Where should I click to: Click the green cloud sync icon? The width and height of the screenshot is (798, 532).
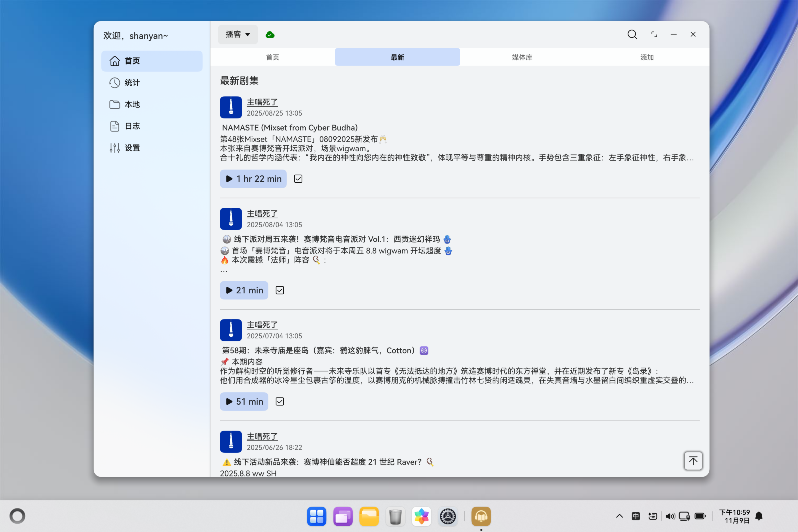pyautogui.click(x=270, y=35)
